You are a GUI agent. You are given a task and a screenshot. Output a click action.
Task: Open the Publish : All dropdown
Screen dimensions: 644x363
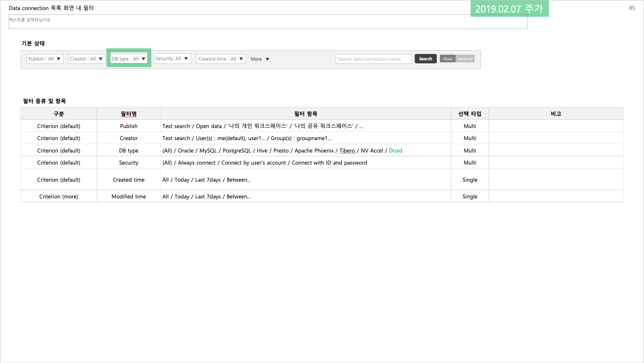pos(45,59)
